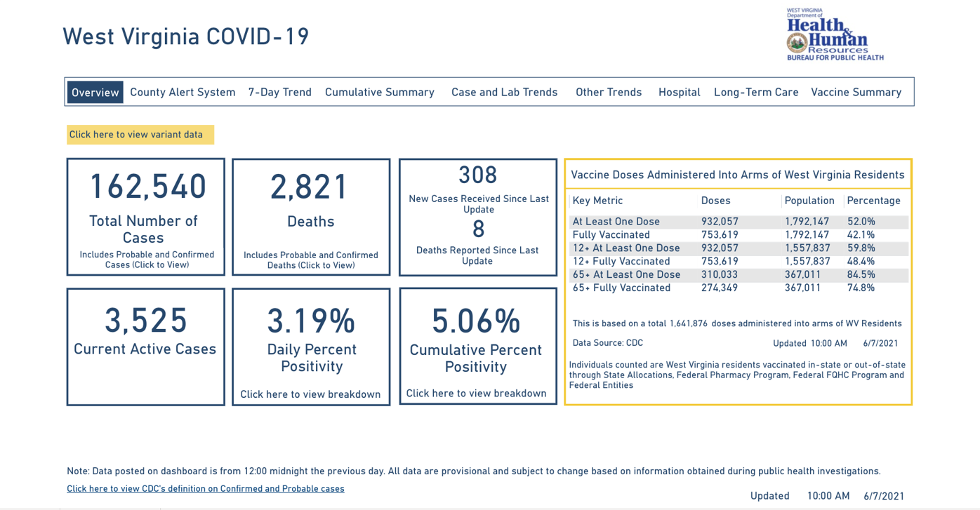Switch to the Vaccine Summary tab
Image resolution: width=980 pixels, height=510 pixels.
click(856, 93)
